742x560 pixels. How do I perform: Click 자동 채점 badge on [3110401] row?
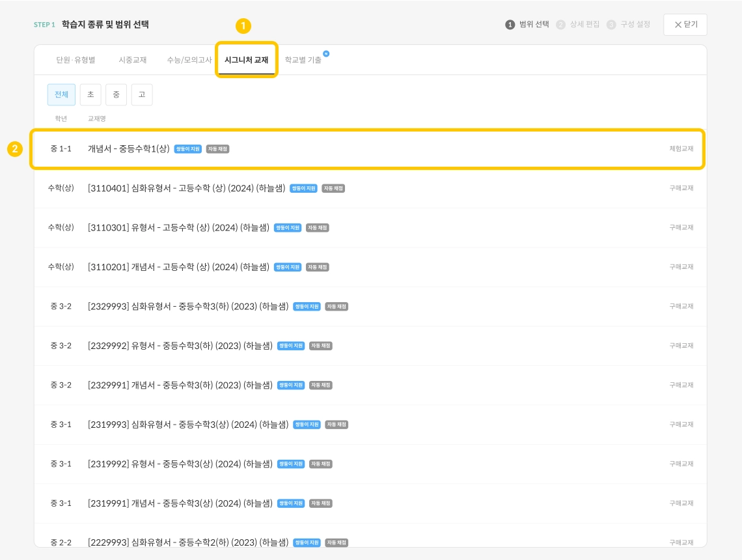pyautogui.click(x=333, y=188)
